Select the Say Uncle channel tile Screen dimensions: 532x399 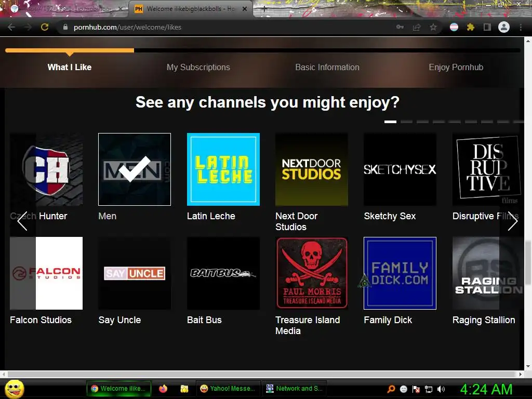point(135,273)
